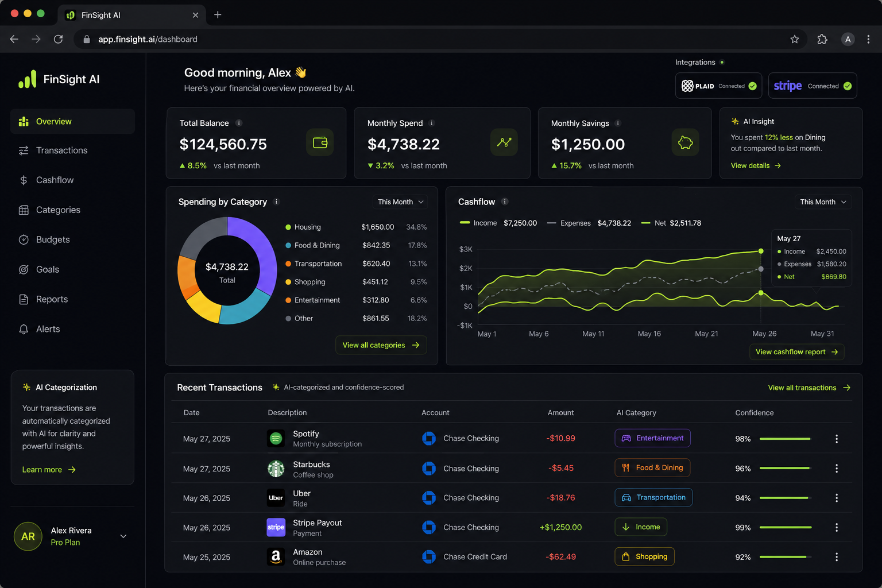882x588 pixels.
Task: Open the Stripe Payout row three-dot menu
Action: point(837,527)
